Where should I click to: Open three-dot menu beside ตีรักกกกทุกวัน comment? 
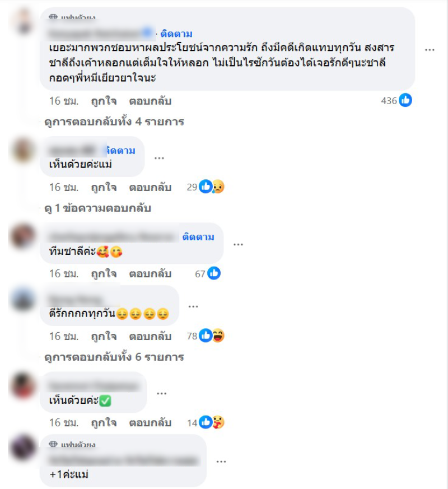click(x=193, y=306)
